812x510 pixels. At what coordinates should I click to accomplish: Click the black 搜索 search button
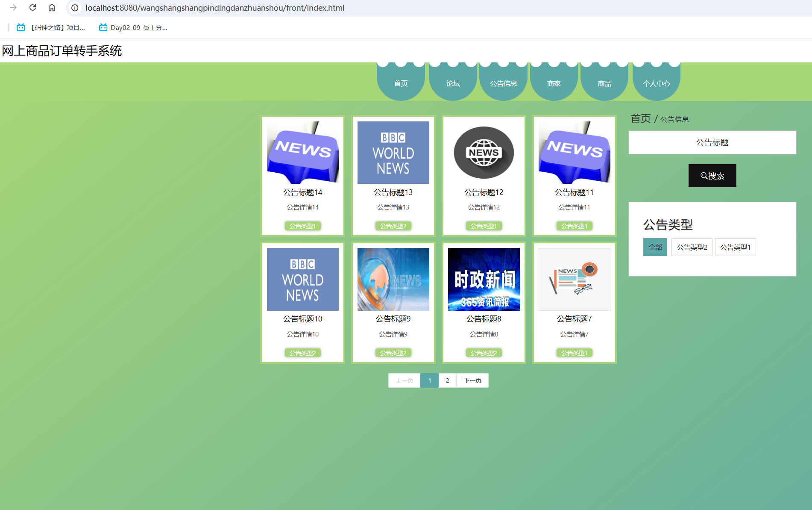point(712,176)
